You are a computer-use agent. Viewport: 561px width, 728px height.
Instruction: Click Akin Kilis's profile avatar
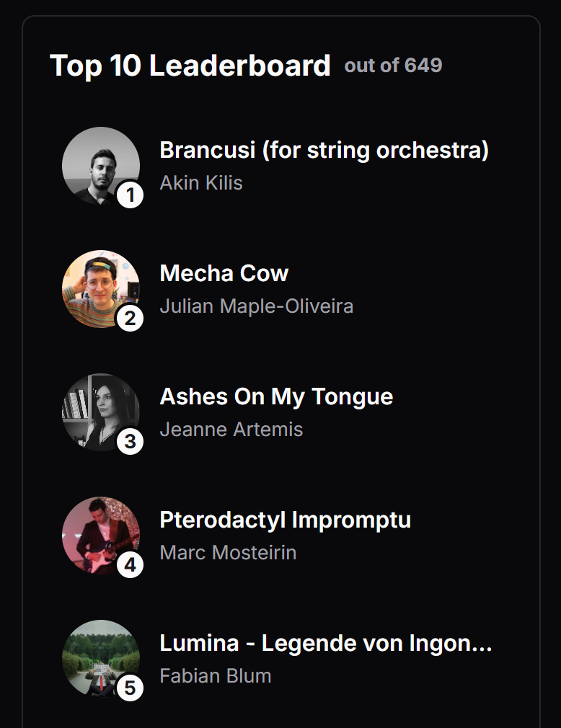pos(100,164)
